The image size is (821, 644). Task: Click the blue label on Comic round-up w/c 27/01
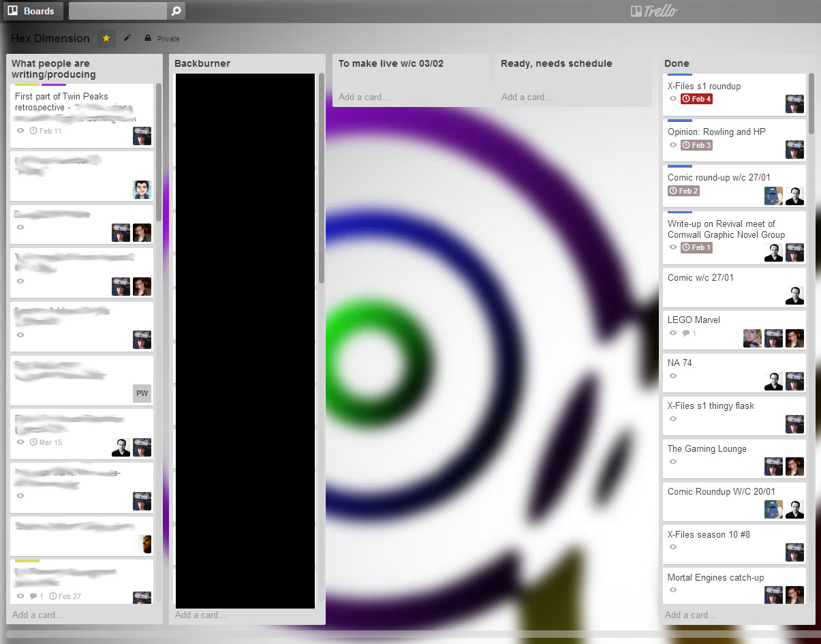(680, 166)
